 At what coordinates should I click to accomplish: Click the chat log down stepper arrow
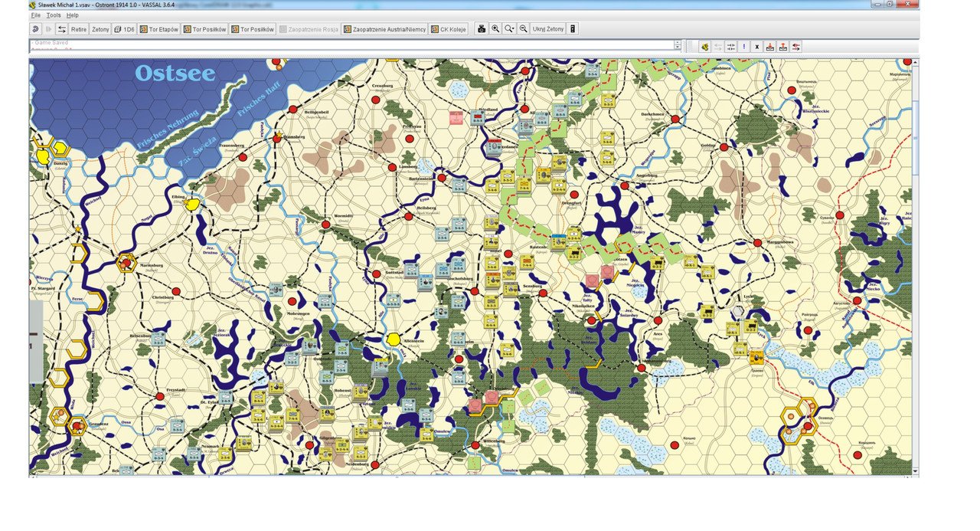678,48
